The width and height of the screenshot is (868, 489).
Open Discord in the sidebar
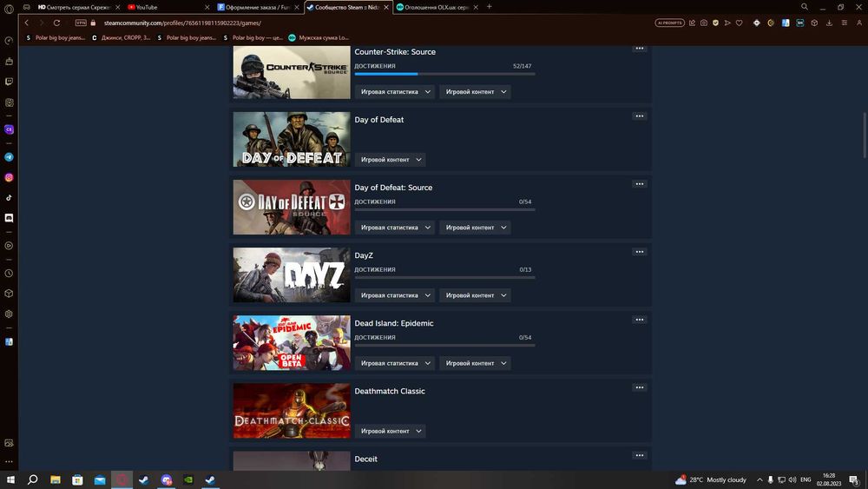click(x=9, y=218)
